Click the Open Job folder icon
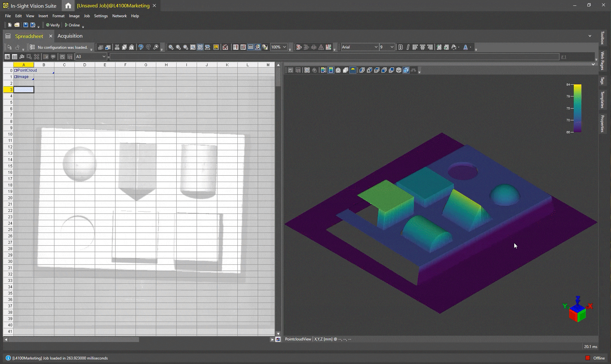This screenshot has width=611, height=364. tap(17, 25)
